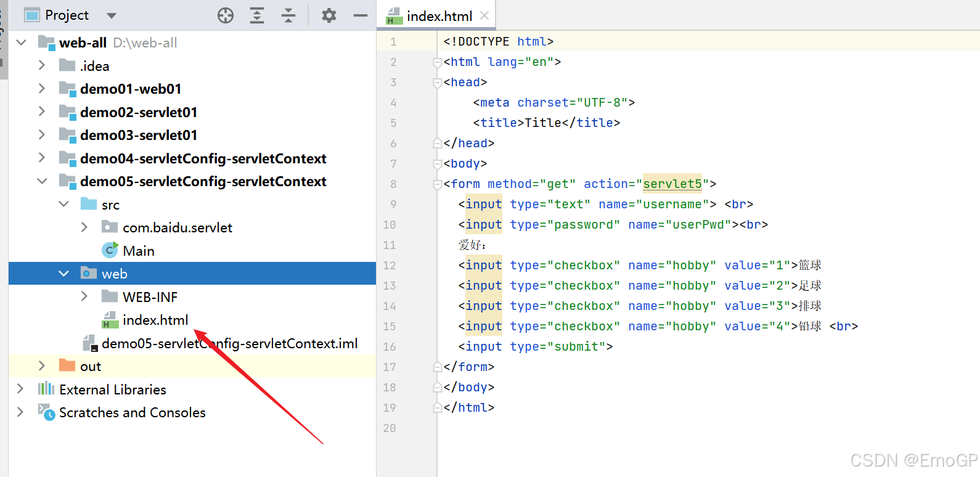
Task: Click the Project panel title
Action: pyautogui.click(x=67, y=15)
